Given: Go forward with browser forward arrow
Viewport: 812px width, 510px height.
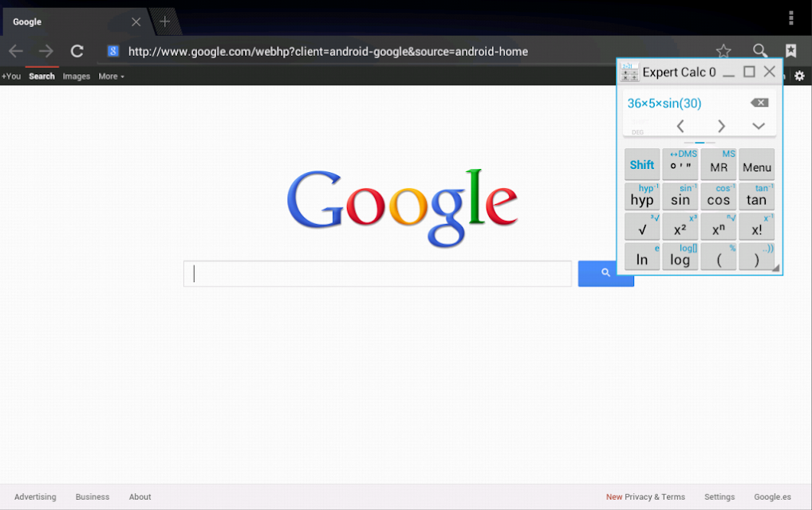Looking at the screenshot, I should [x=46, y=51].
